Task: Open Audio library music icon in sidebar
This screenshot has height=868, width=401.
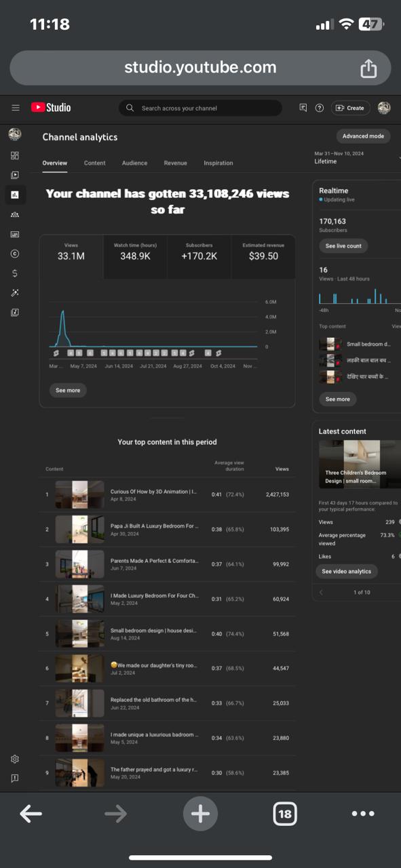Action: [15, 313]
